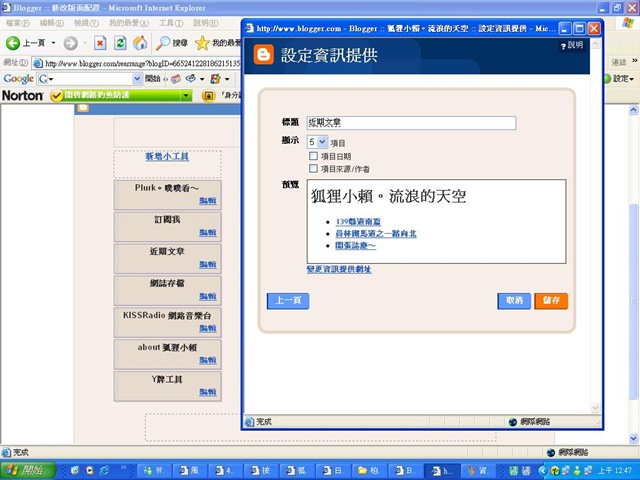Screen dimensions: 640x480
Task: Click the IE Back arrow icon
Action: (13, 43)
